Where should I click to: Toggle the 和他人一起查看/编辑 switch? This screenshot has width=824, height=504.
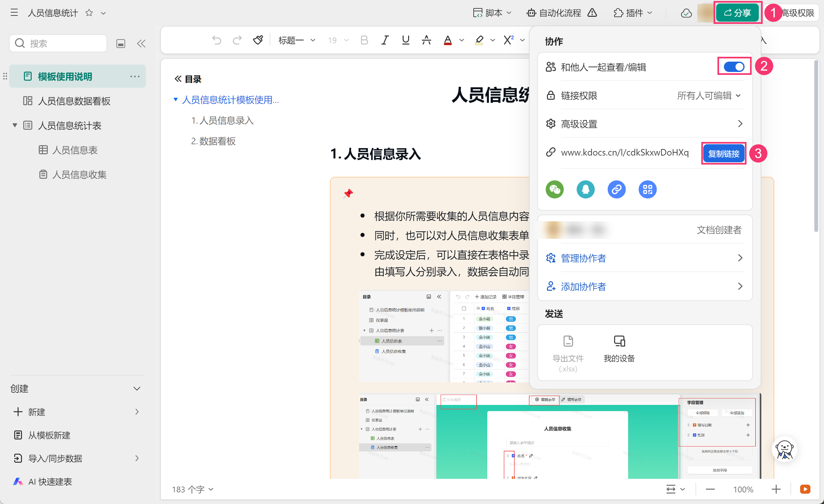click(733, 66)
